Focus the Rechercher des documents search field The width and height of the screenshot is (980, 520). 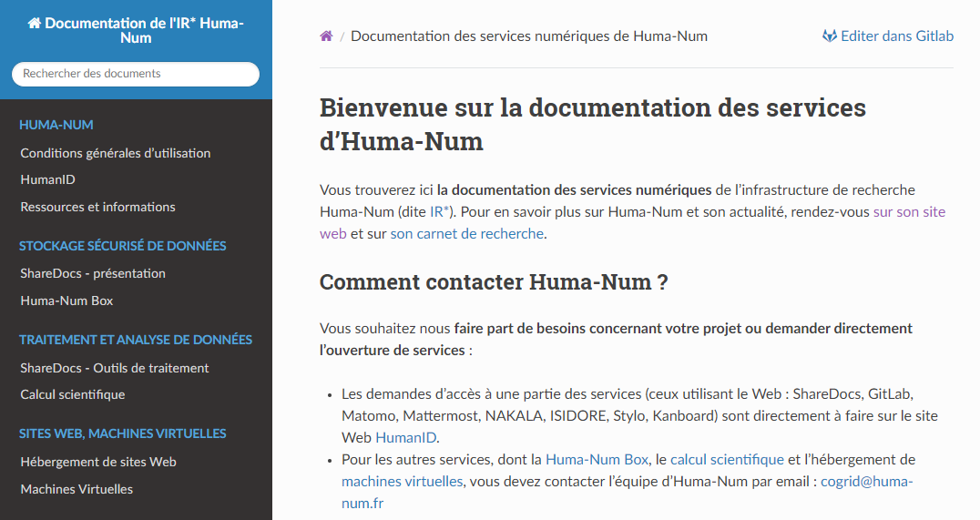tap(136, 74)
